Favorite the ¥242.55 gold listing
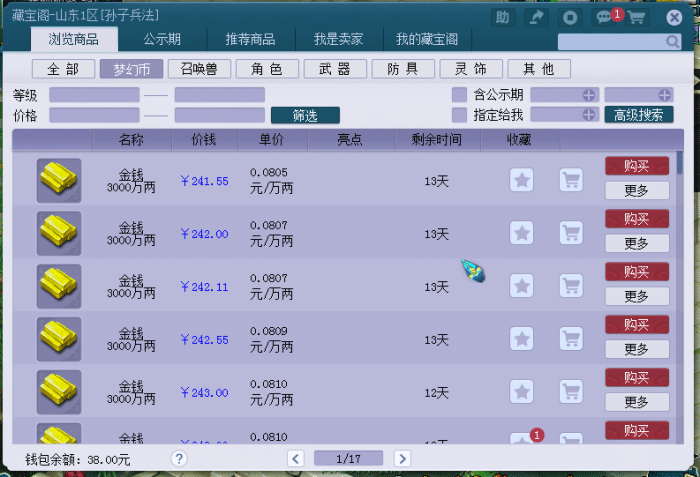 [x=521, y=339]
